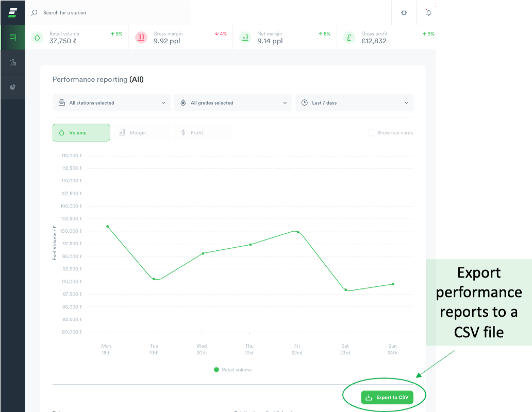This screenshot has width=532, height=412.
Task: Click the Export to CSV button
Action: pyautogui.click(x=387, y=397)
